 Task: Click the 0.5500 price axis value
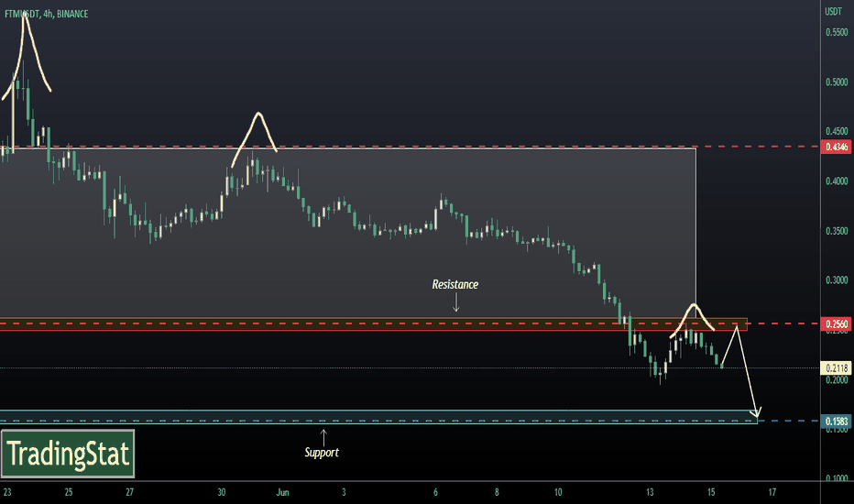[x=837, y=33]
